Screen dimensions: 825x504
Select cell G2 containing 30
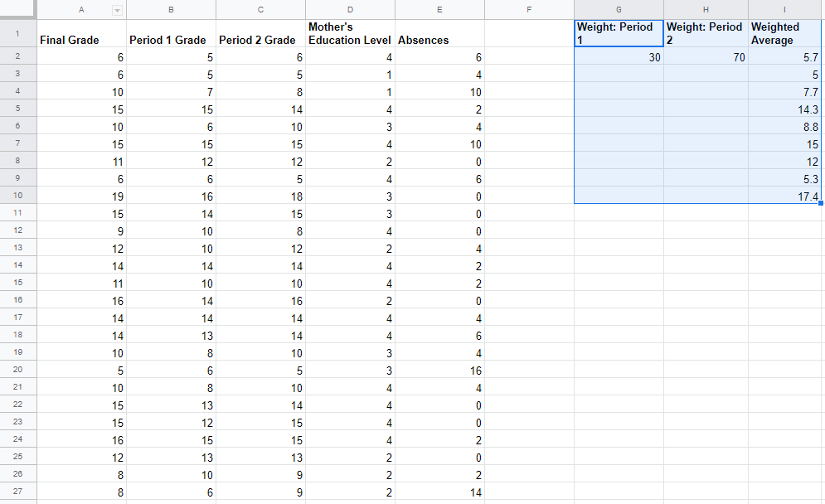coord(619,56)
